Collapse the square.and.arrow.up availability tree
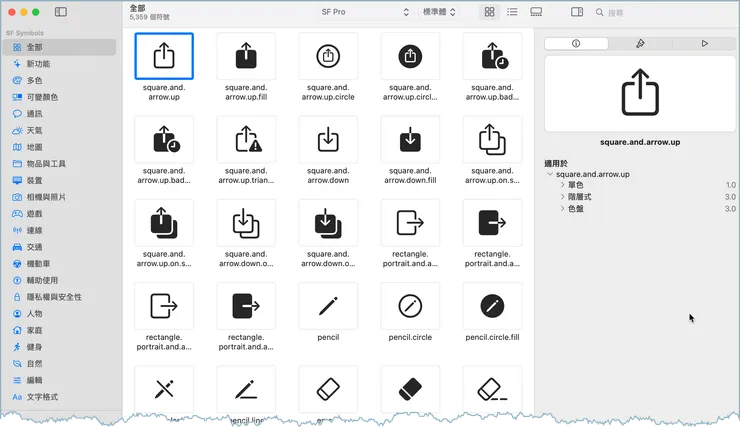The width and height of the screenshot is (740, 427). (x=550, y=174)
